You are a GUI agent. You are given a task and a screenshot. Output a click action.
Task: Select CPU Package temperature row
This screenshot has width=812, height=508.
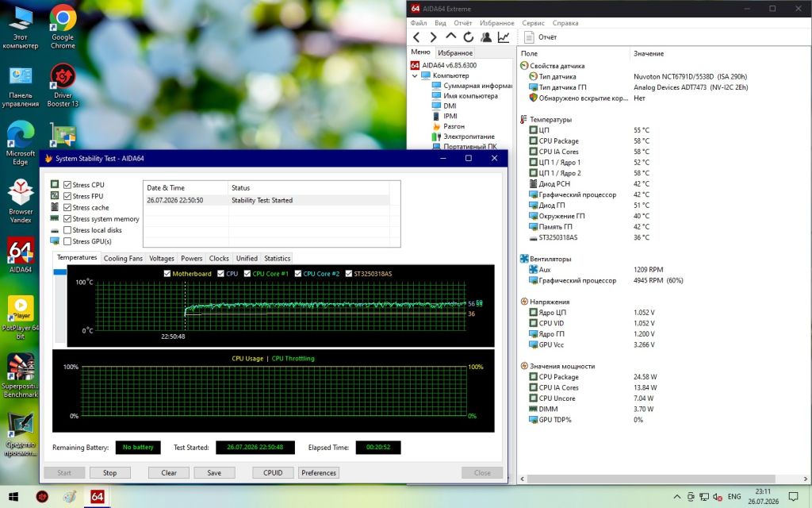590,141
